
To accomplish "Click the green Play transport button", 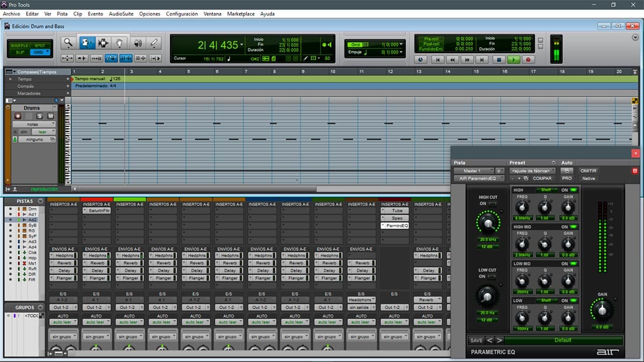I will (x=514, y=60).
